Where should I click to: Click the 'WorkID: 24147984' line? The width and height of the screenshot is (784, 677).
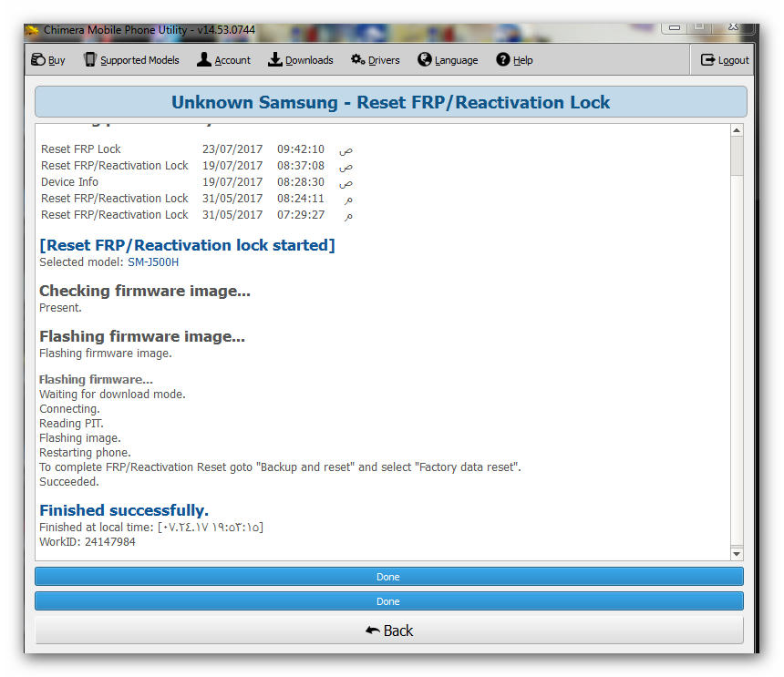(88, 541)
